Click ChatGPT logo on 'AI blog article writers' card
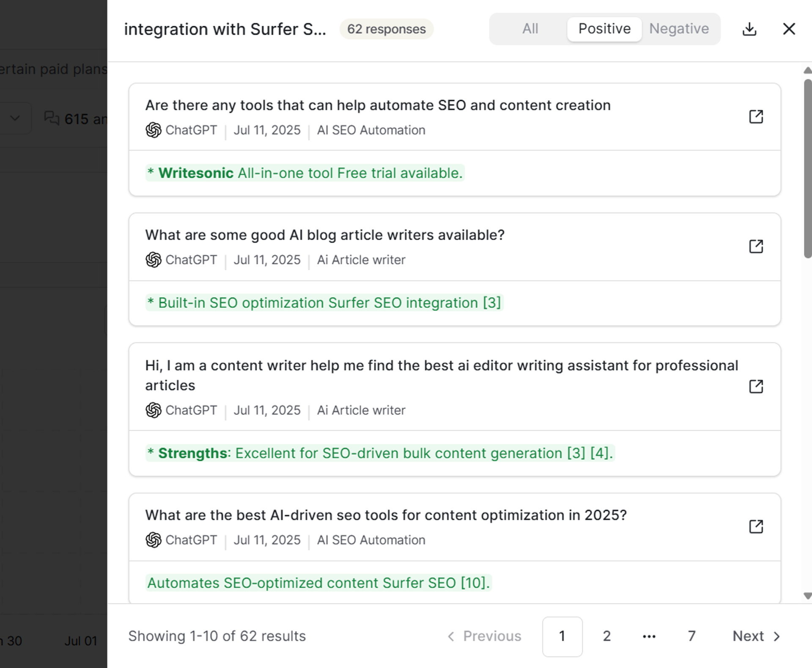This screenshot has width=812, height=668. pyautogui.click(x=154, y=260)
